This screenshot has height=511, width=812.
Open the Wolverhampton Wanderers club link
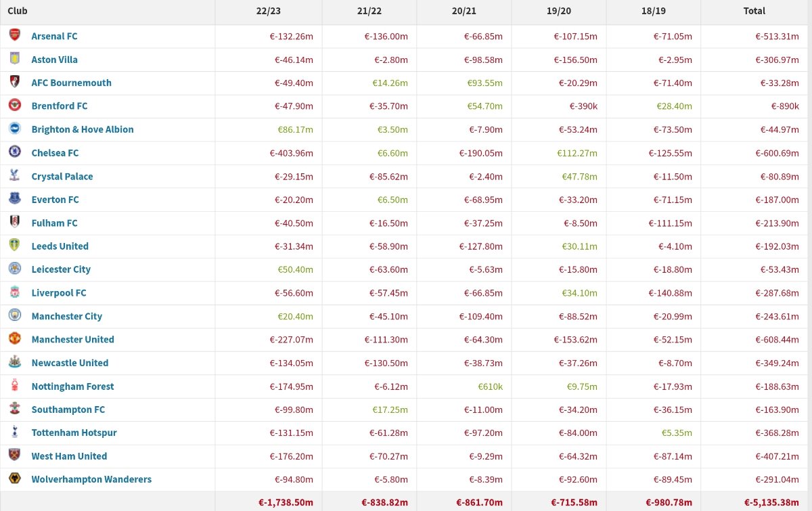point(91,479)
